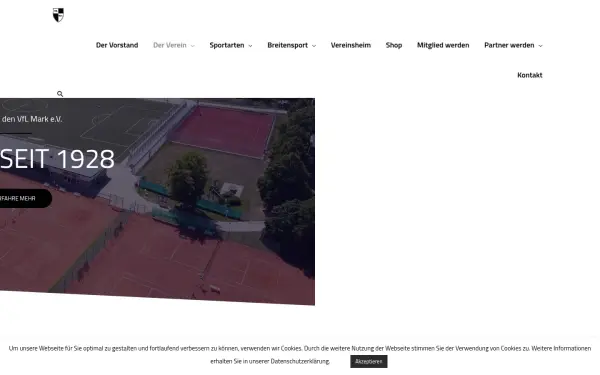Click the Erfahre mehr button
The image size is (600, 375).
pyautogui.click(x=25, y=198)
